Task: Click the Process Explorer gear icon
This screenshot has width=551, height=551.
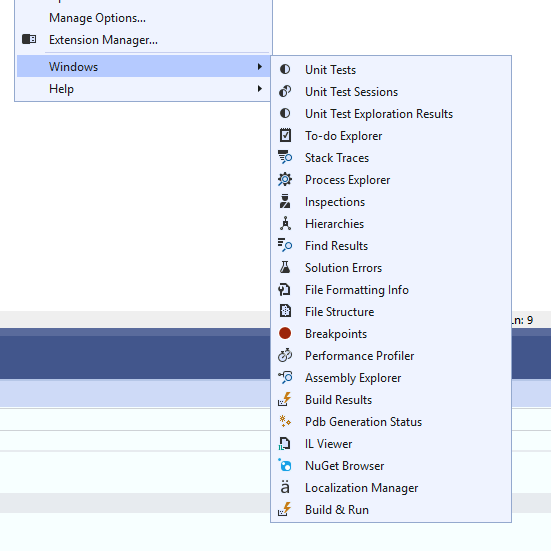Action: tap(285, 179)
